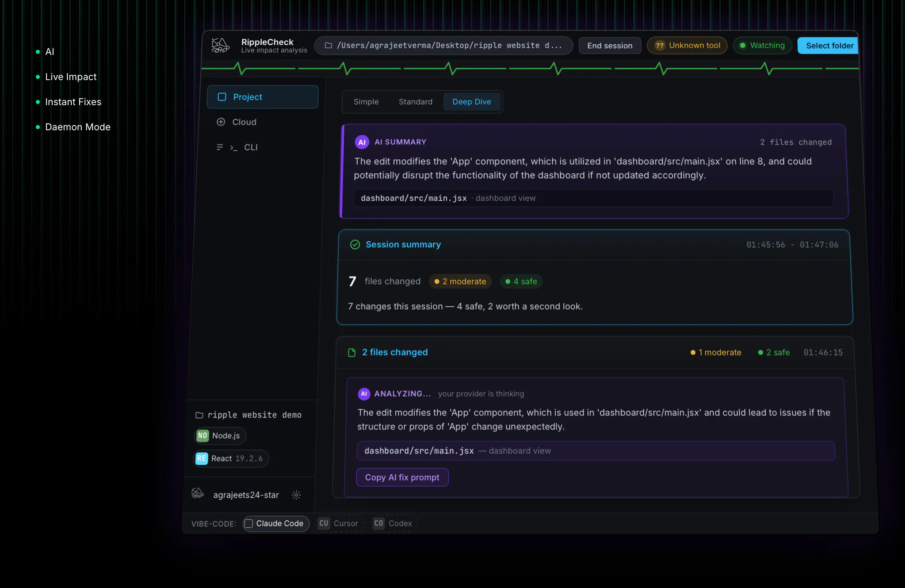Viewport: 905px width, 588px height.
Task: Click the React 19.2.6 chip
Action: coord(231,459)
